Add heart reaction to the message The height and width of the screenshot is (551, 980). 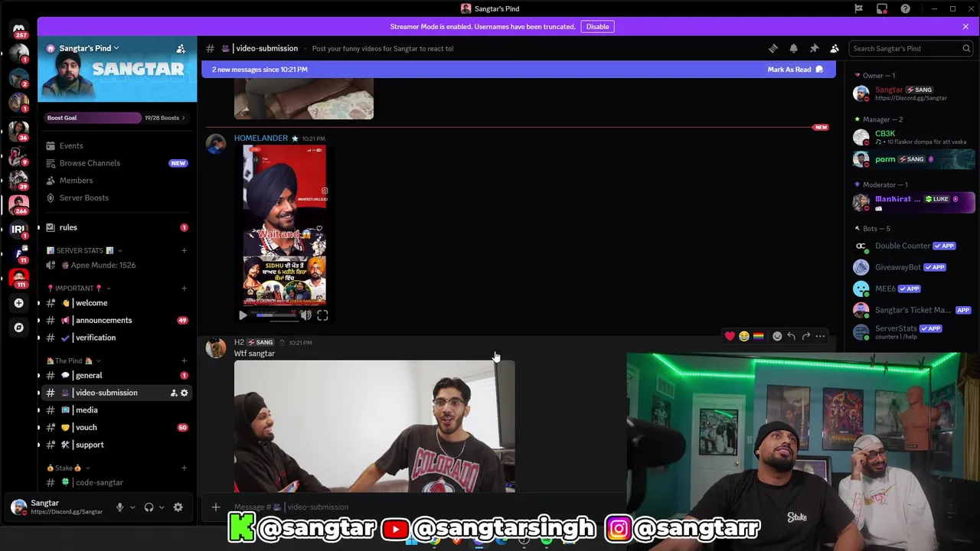[730, 336]
